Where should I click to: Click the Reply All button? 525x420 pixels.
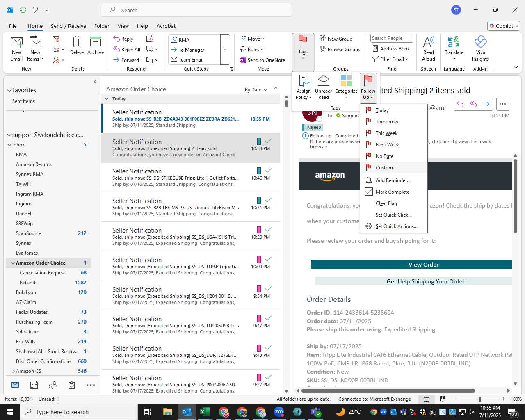[127, 49]
